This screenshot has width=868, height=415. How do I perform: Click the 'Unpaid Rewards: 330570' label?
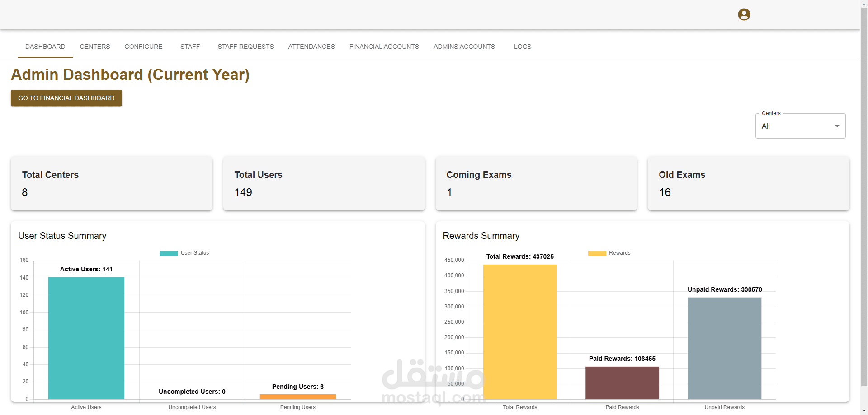tap(725, 289)
